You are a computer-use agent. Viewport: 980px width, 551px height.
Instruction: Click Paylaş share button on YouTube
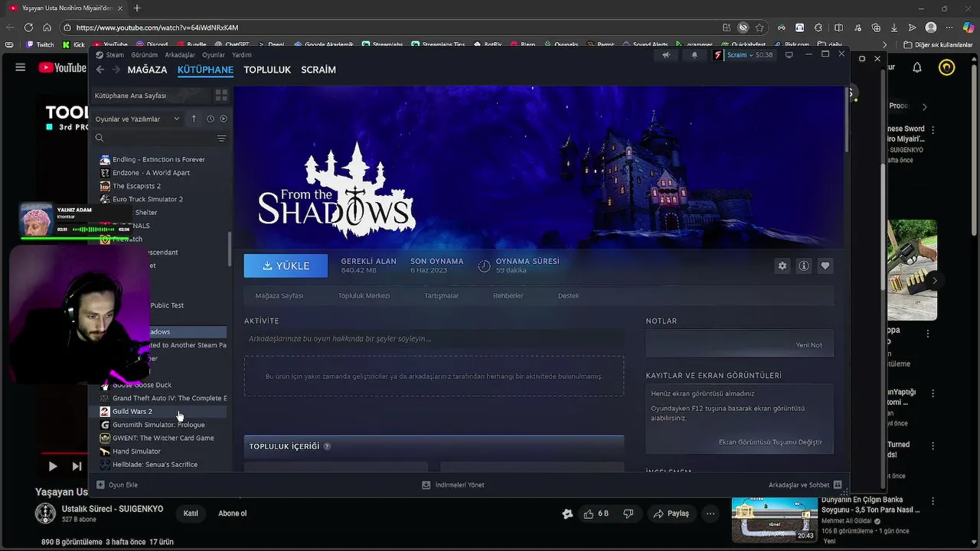coord(670,514)
